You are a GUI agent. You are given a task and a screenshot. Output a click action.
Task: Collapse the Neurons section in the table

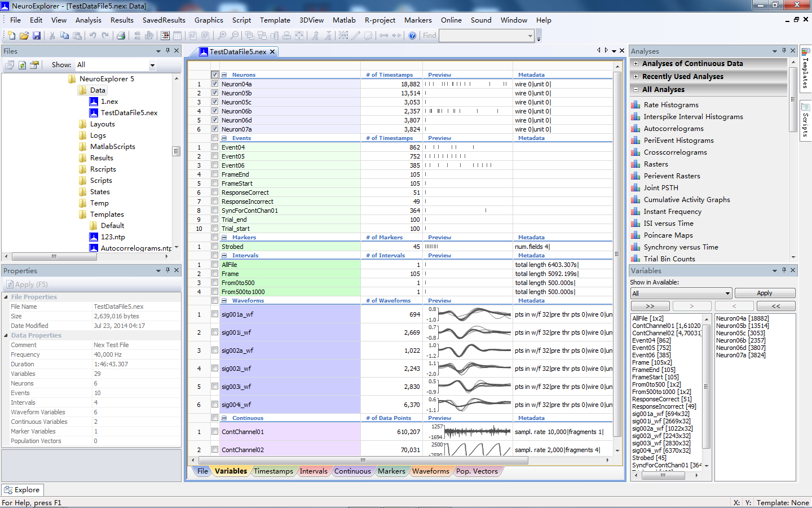coord(224,75)
